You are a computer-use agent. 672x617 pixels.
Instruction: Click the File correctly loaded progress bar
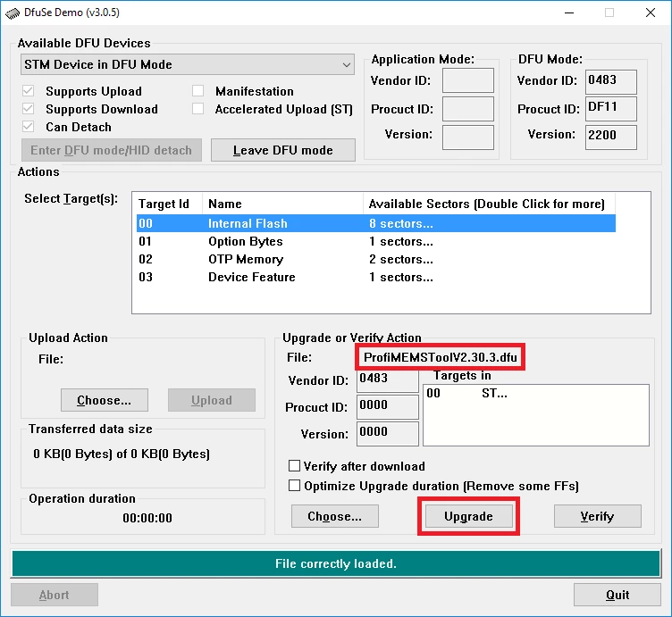point(336,563)
